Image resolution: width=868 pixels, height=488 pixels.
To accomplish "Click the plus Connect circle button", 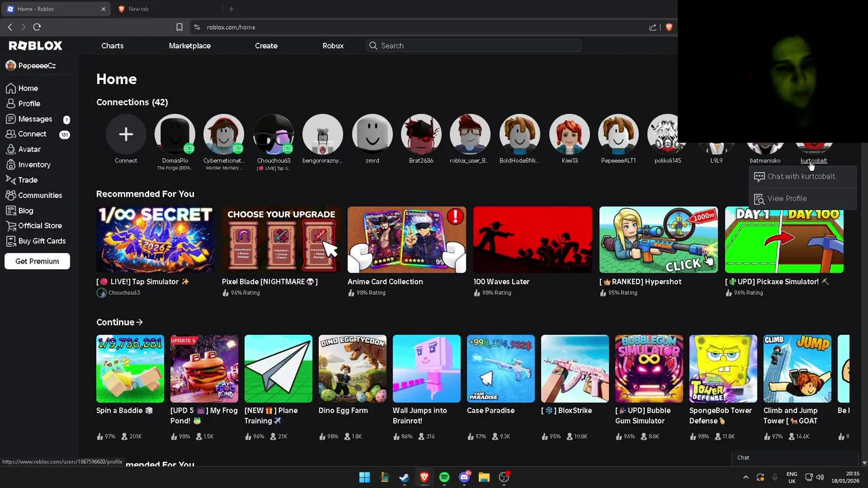I will [125, 134].
